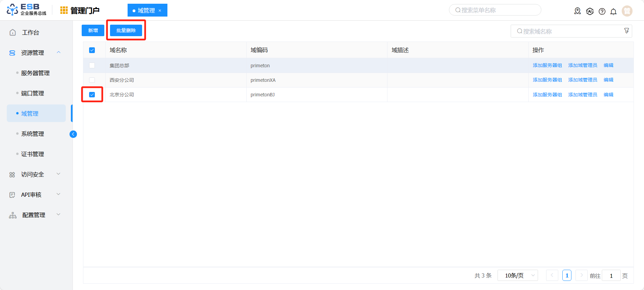
Task: Click the help question mark icon
Action: (602, 11)
